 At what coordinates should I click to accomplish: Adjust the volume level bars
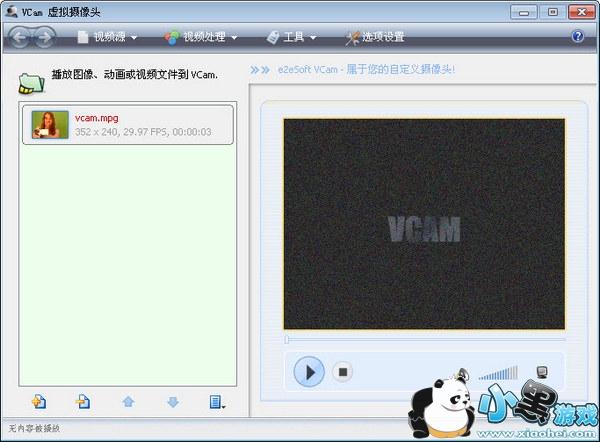tap(498, 372)
